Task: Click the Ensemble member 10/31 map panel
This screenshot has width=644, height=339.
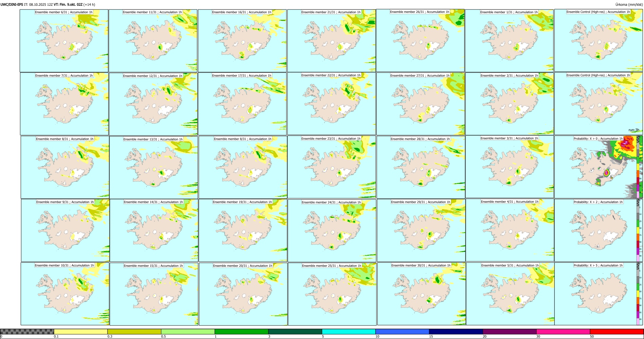Action: coord(65,294)
